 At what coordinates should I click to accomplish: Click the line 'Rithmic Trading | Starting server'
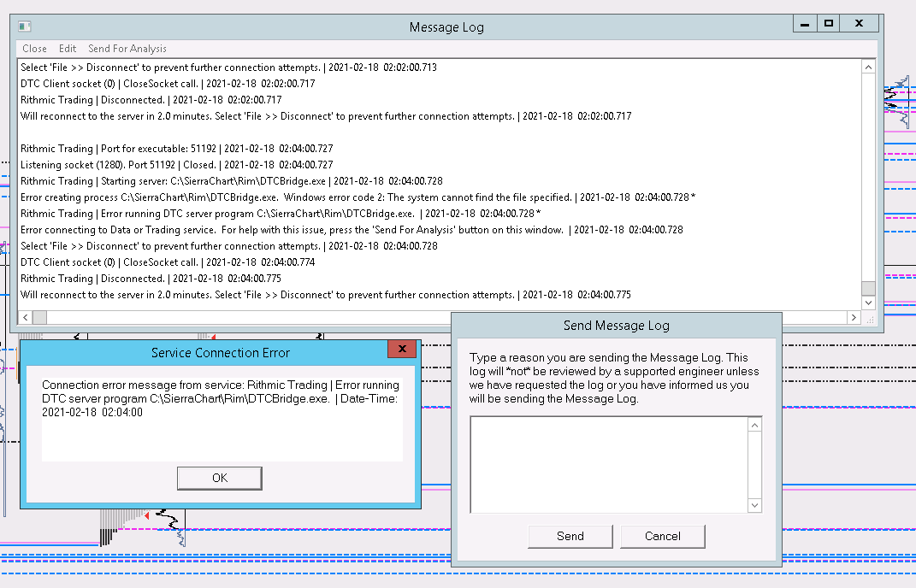point(231,181)
